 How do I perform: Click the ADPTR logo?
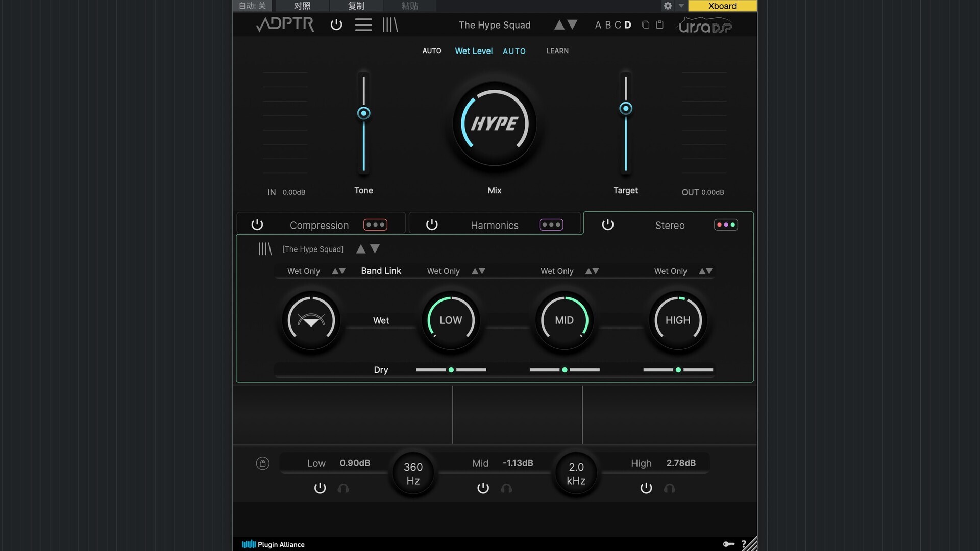coord(285,24)
